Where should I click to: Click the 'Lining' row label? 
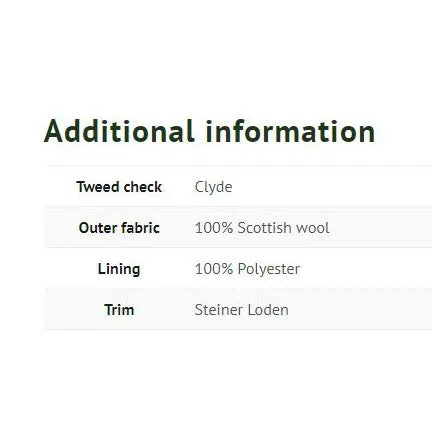click(x=119, y=269)
